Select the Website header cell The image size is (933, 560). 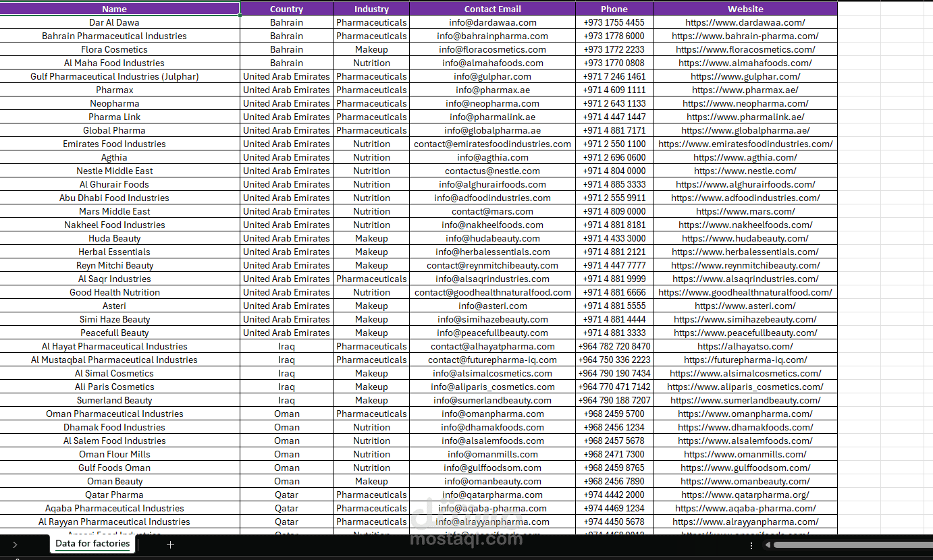745,9
